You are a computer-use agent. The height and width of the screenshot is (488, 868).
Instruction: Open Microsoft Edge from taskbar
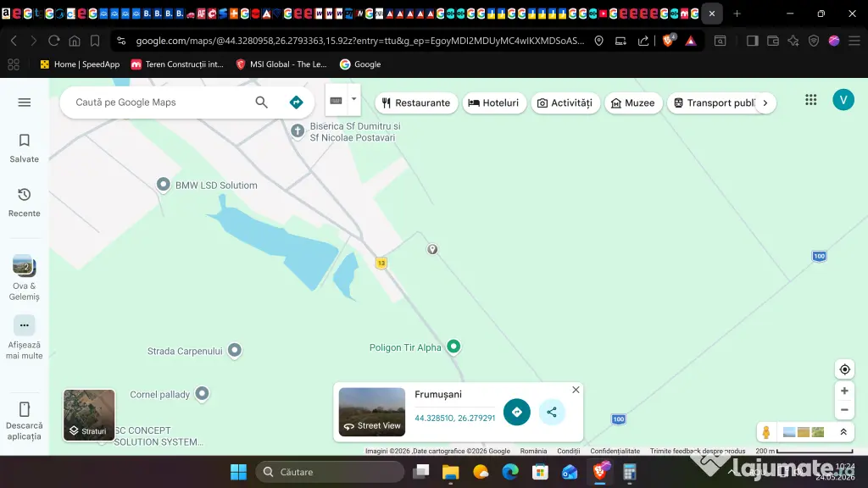tap(510, 472)
